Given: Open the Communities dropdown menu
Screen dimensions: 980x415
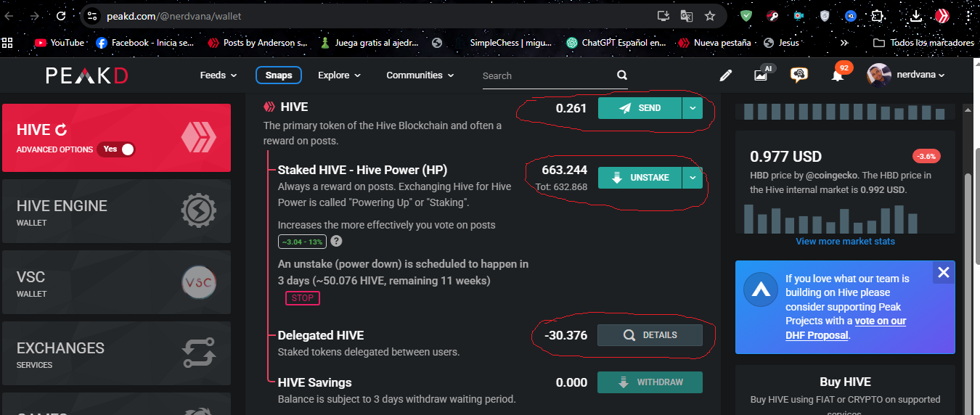Looking at the screenshot, I should (420, 75).
